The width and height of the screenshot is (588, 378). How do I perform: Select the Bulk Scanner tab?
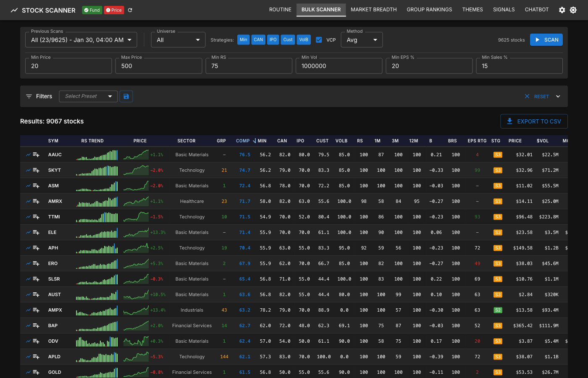click(321, 10)
